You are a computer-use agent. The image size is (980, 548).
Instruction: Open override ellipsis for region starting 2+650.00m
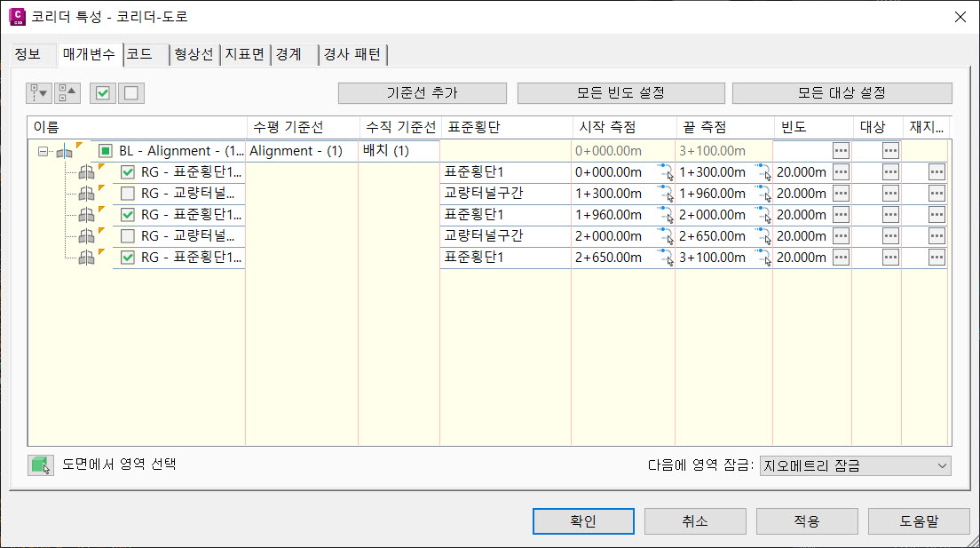[937, 257]
